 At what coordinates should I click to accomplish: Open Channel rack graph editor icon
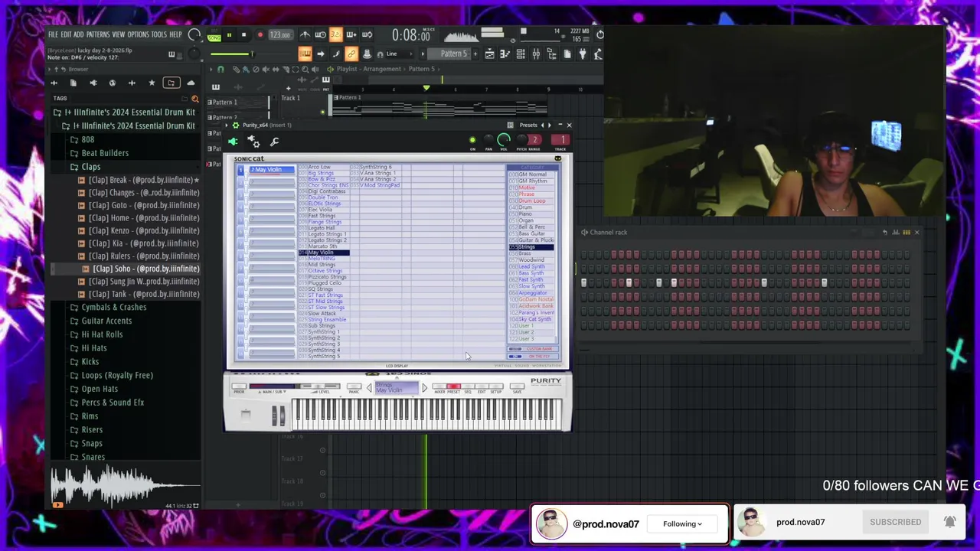tap(896, 233)
